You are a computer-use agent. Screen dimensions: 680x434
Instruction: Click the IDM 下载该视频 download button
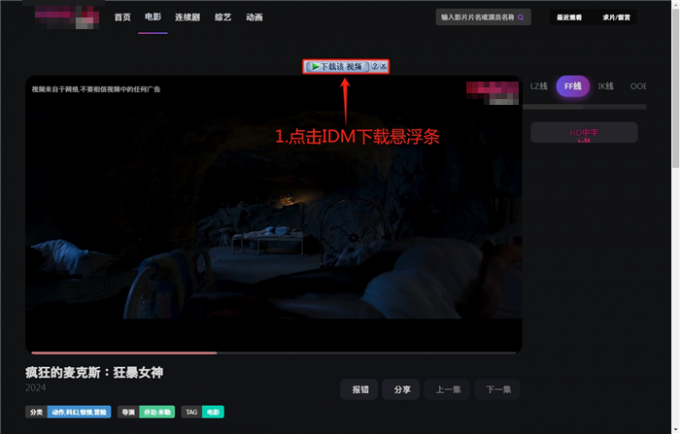337,66
